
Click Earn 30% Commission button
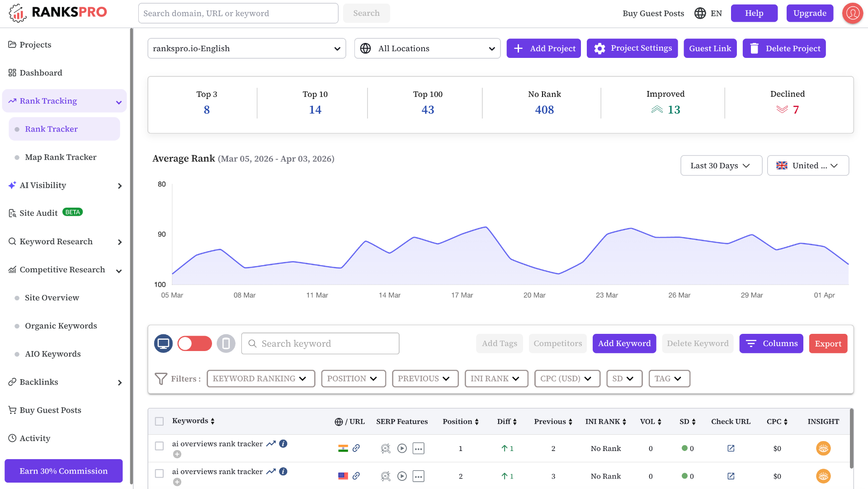pyautogui.click(x=63, y=471)
